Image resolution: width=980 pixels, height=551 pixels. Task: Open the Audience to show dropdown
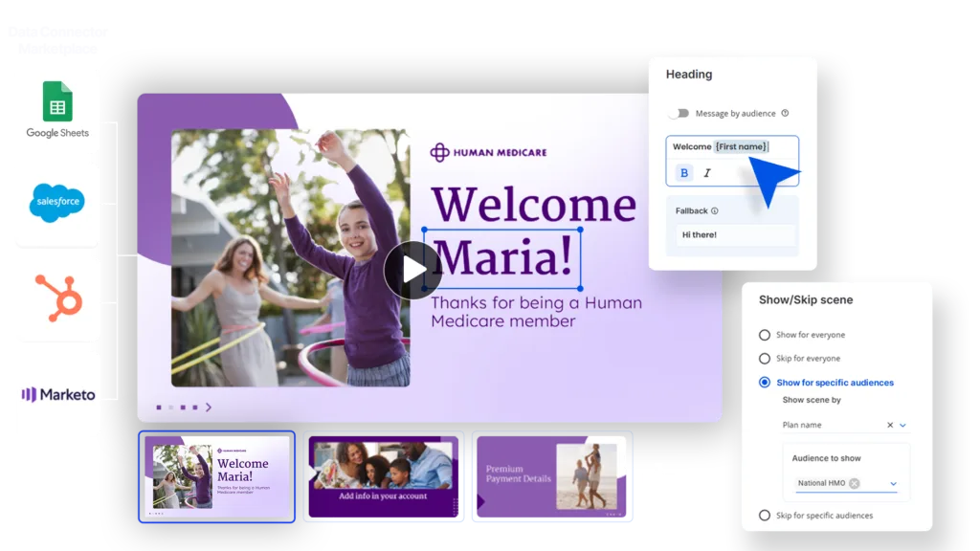893,483
